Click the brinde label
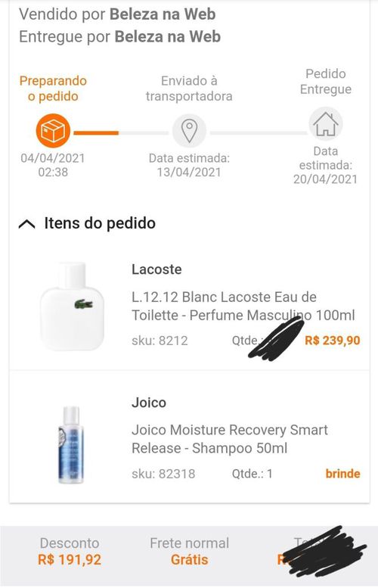Viewport: 378px width, 588px height. pos(342,474)
